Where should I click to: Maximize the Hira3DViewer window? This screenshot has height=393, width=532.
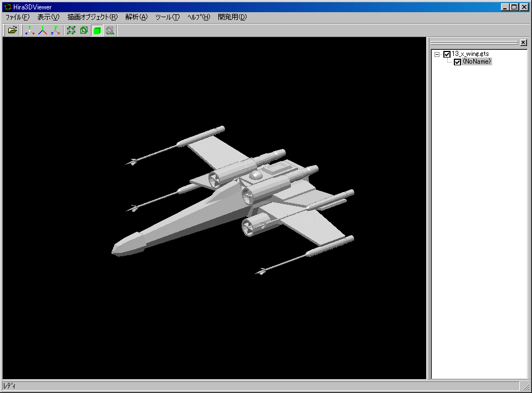(514, 7)
